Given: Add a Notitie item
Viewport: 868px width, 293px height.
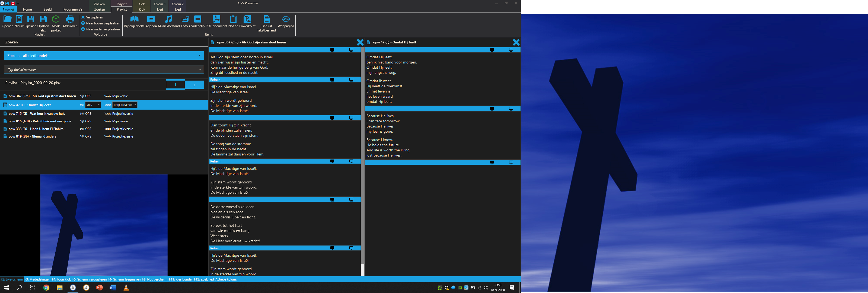Looking at the screenshot, I should point(233,21).
